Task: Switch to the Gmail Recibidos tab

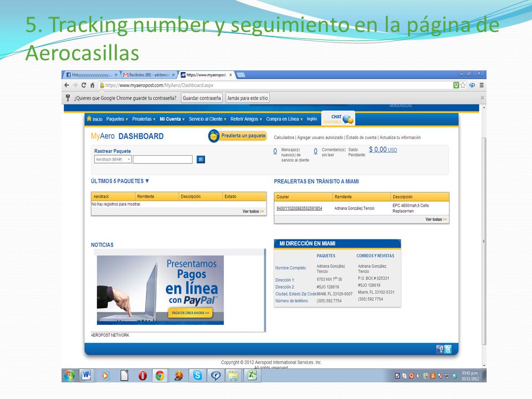Action: click(x=149, y=75)
